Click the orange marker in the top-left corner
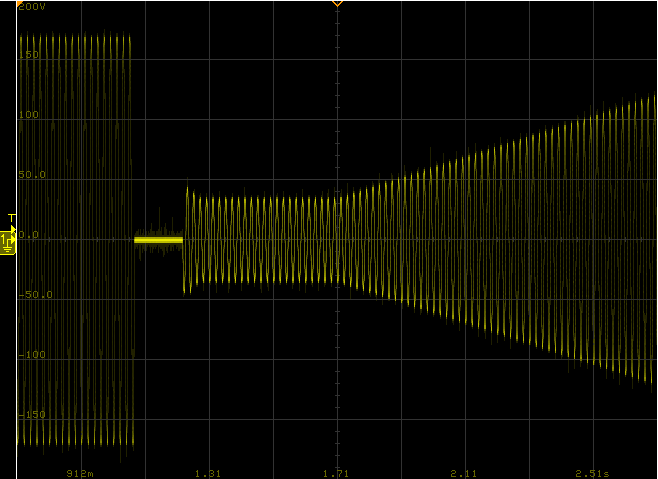 [19, 2]
